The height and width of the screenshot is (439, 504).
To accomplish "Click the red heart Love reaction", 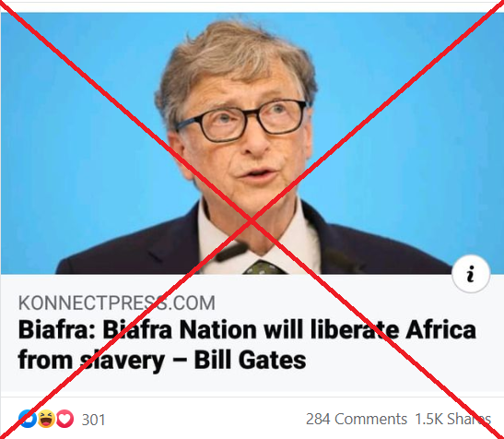I will click(64, 419).
